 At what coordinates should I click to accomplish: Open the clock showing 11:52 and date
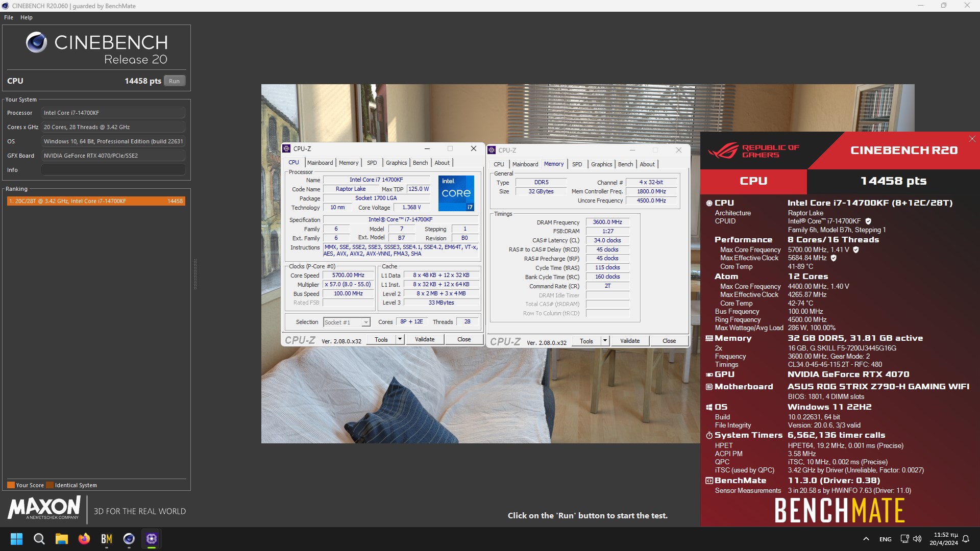[x=944, y=539]
